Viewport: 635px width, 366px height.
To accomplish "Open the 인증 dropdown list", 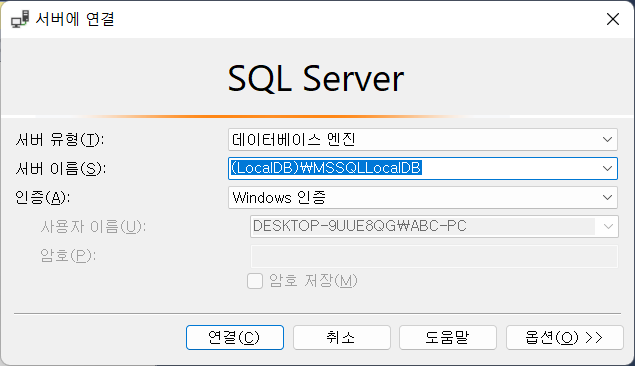I will 423,198.
